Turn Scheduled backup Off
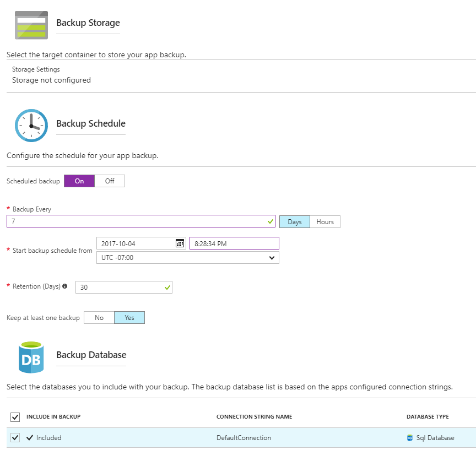 [x=110, y=181]
